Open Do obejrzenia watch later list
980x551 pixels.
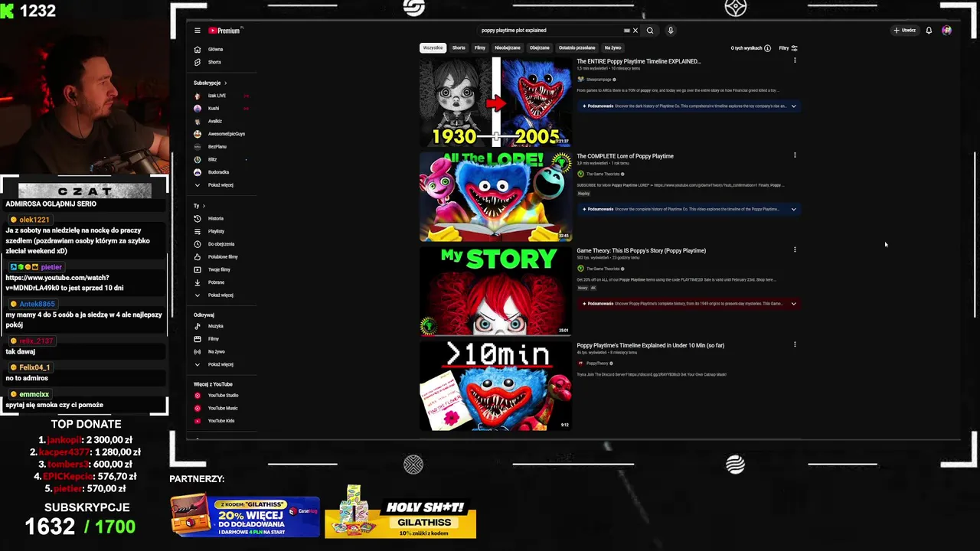tap(216, 244)
